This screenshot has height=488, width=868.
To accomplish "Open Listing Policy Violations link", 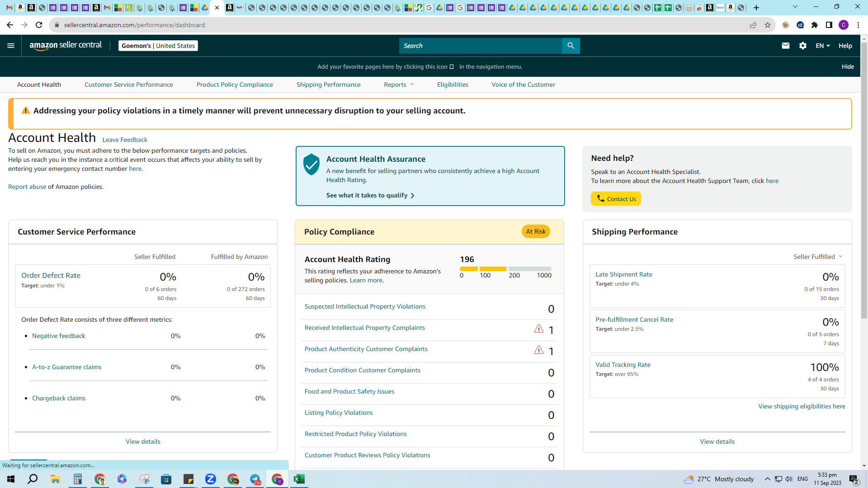I will tap(339, 413).
